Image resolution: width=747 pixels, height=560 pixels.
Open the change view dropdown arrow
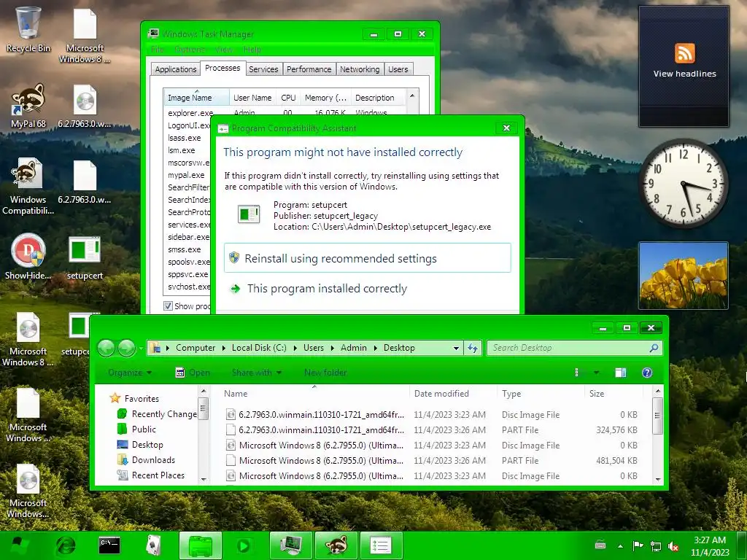pyautogui.click(x=597, y=373)
